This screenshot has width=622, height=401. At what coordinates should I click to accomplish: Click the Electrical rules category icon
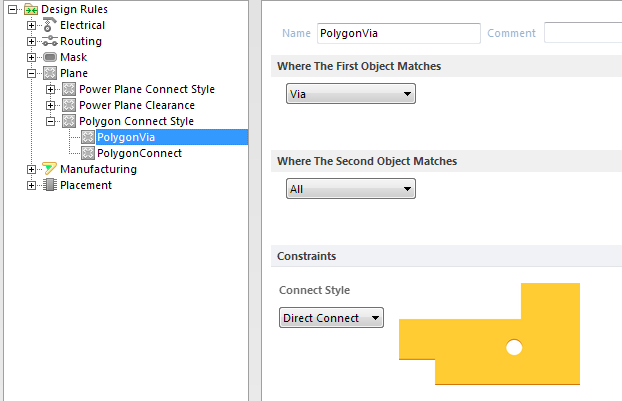click(49, 25)
